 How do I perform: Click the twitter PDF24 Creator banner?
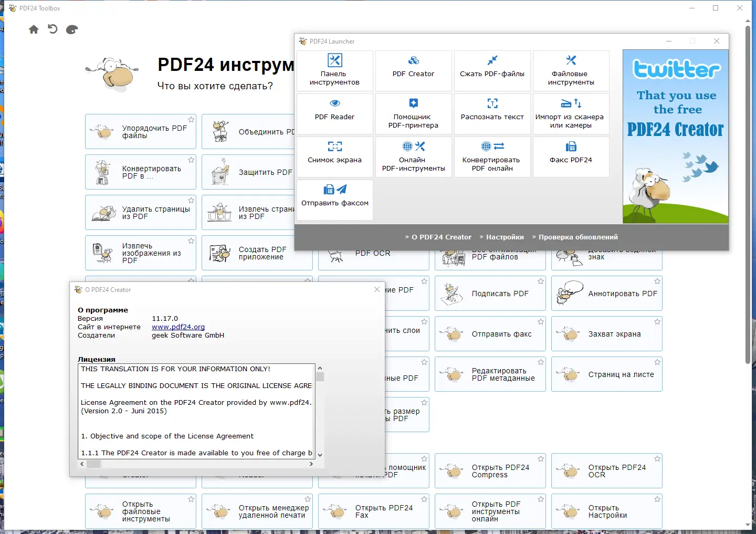[x=676, y=137]
